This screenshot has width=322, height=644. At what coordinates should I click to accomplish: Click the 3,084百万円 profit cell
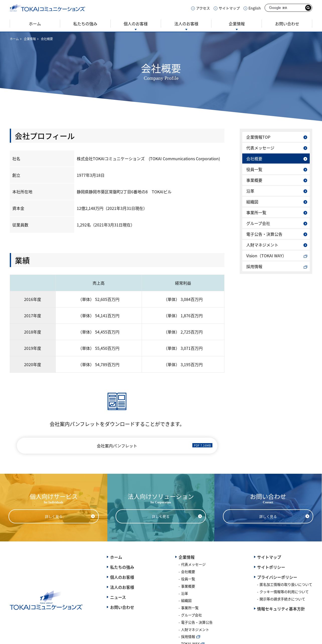(x=183, y=299)
